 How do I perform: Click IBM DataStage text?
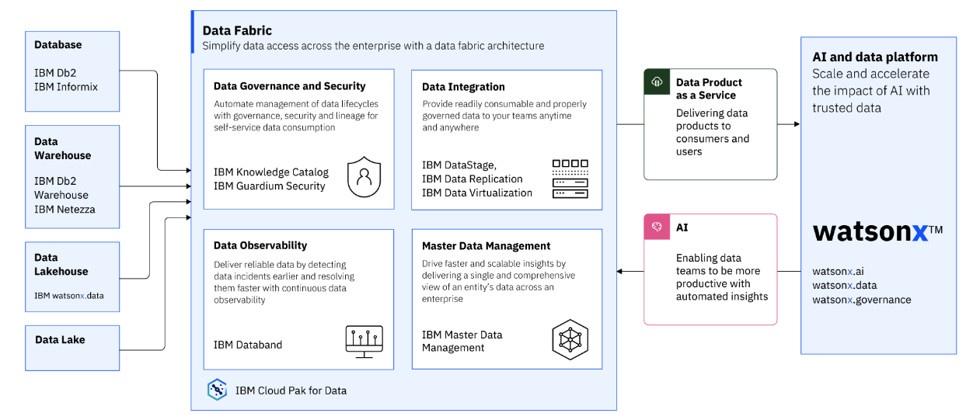[x=459, y=165]
